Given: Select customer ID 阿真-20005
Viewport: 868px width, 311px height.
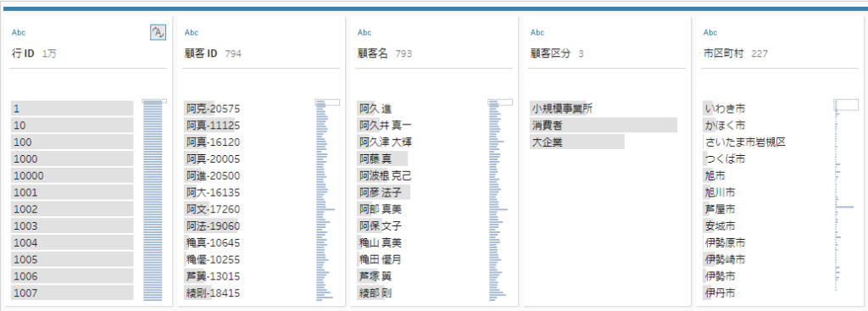Looking at the screenshot, I should (x=213, y=158).
